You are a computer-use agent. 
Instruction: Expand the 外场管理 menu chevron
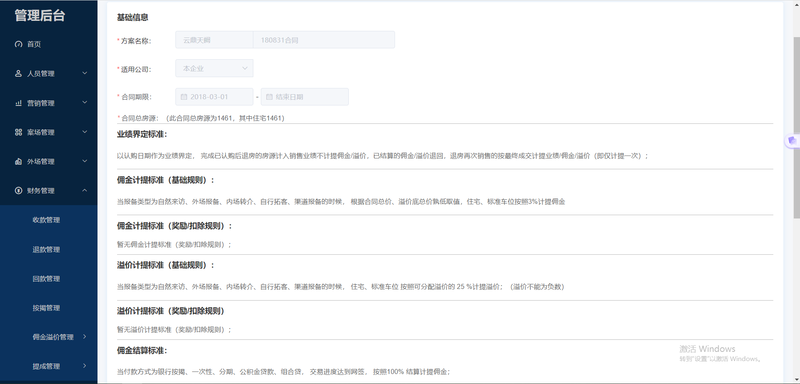click(x=85, y=162)
